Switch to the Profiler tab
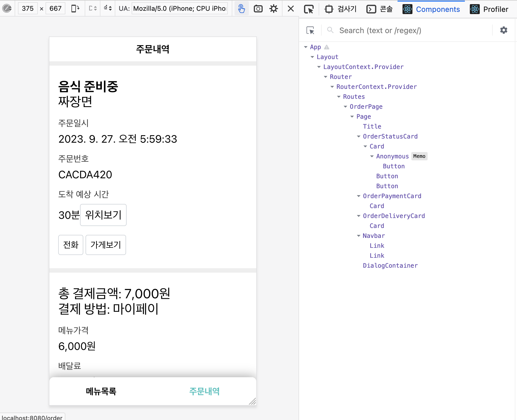The height and width of the screenshot is (420, 517). (x=490, y=9)
